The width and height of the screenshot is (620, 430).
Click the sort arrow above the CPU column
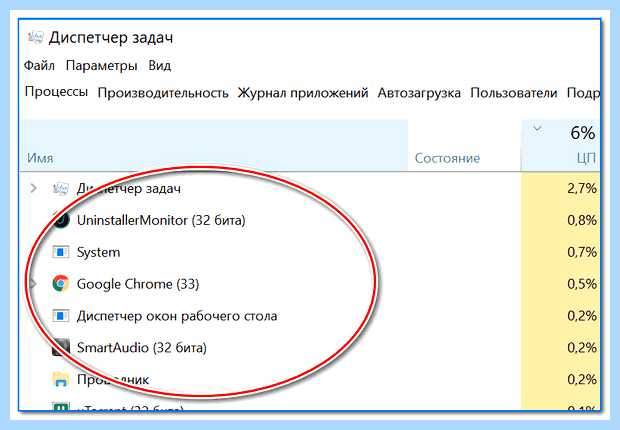coord(537,129)
